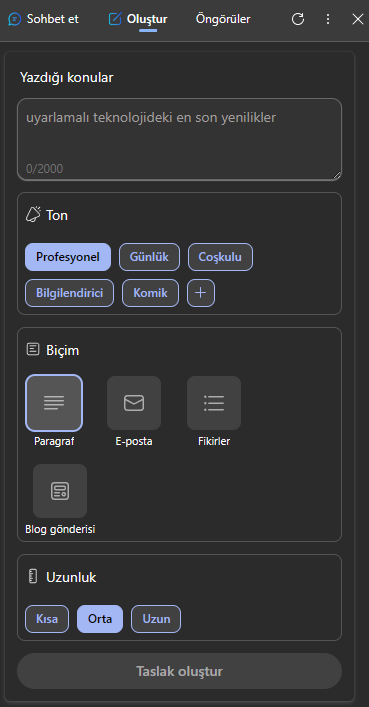The image size is (369, 707).
Task: Click the refresh icon in header
Action: pyautogui.click(x=298, y=19)
